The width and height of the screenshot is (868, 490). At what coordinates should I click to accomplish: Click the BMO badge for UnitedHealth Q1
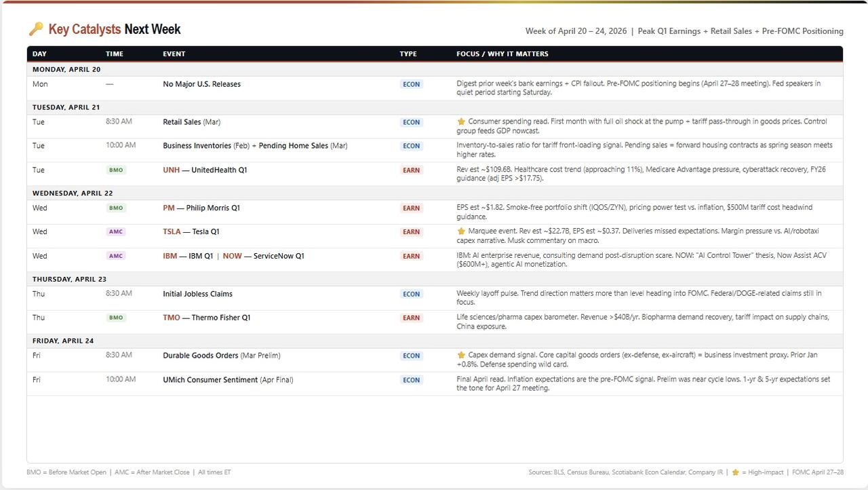pos(116,170)
